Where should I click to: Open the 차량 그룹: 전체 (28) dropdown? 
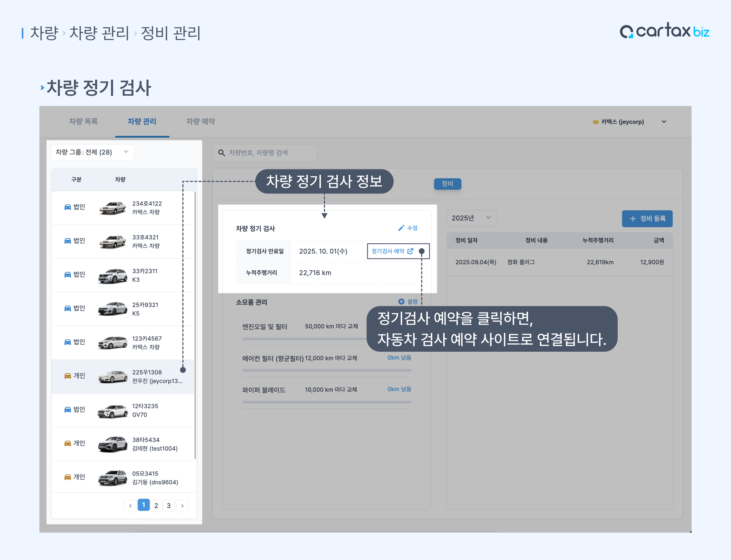tap(92, 152)
